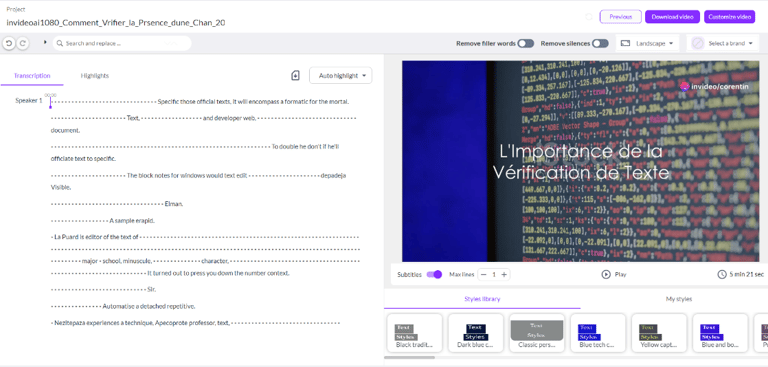
Task: Decrease max lines with minus icon
Action: (483, 274)
